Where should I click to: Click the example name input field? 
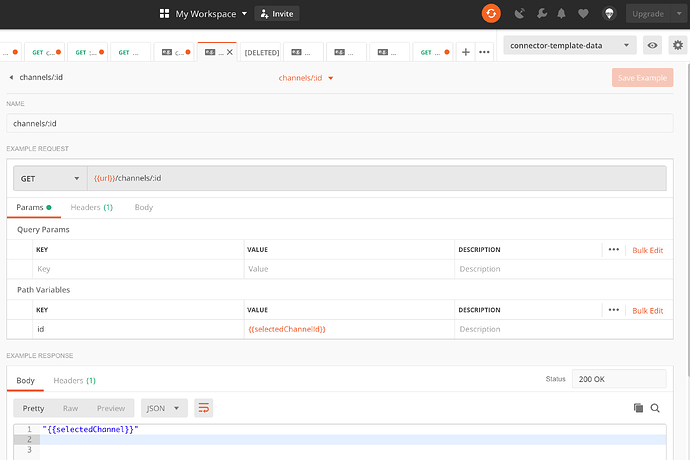click(340, 123)
